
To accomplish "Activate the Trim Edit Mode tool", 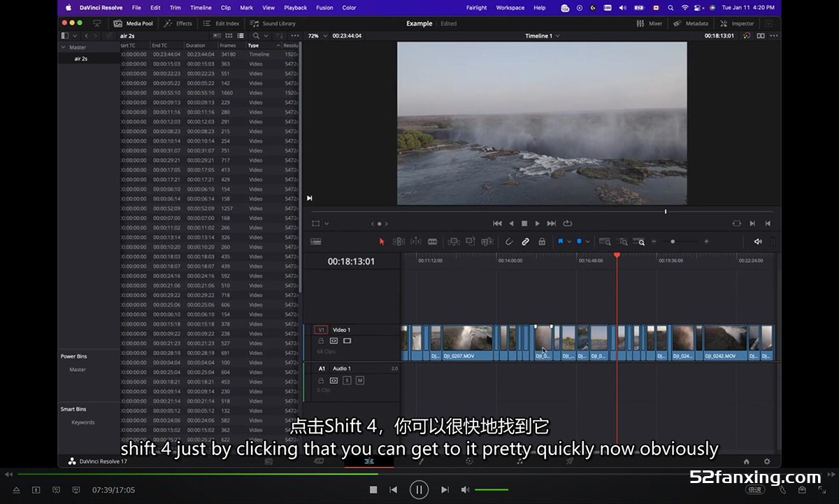I will click(x=399, y=242).
